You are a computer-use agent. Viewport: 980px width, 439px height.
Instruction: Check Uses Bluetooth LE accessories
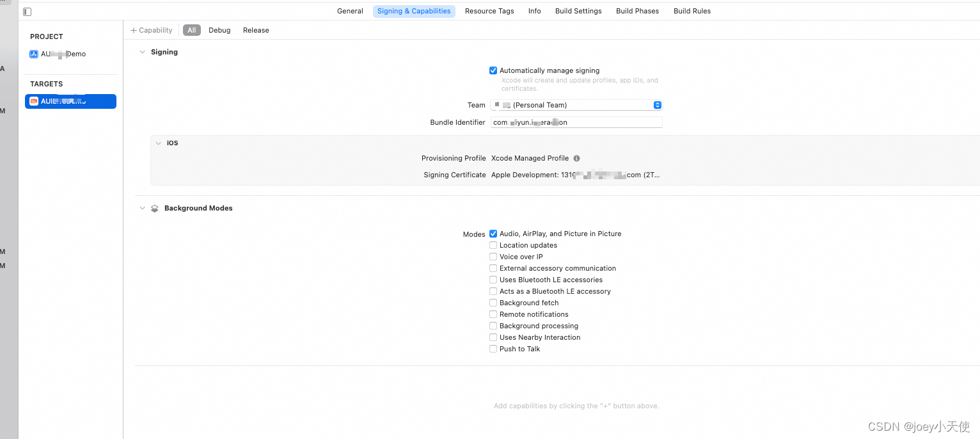point(493,280)
